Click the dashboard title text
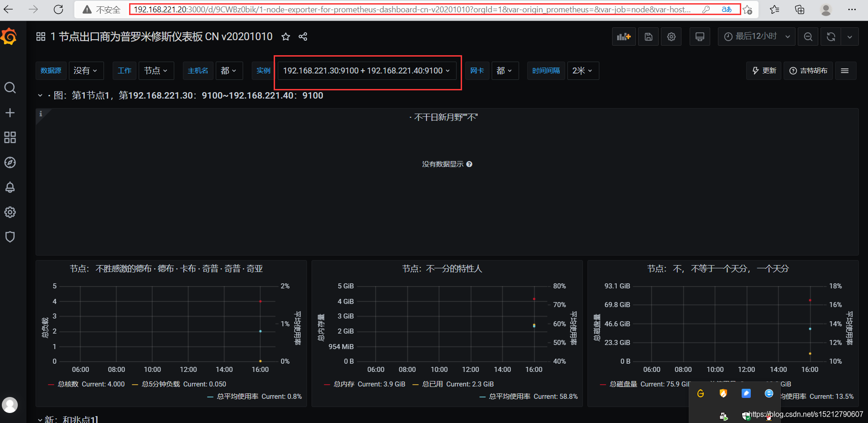 pos(161,37)
